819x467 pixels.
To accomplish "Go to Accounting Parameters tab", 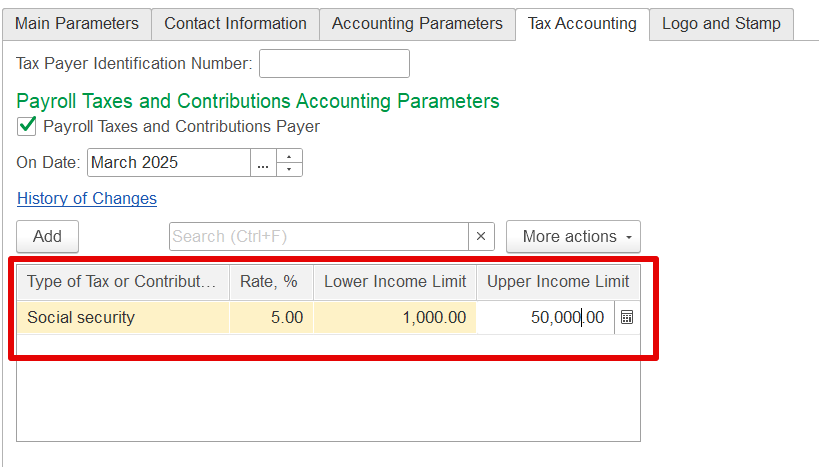I will click(x=417, y=24).
